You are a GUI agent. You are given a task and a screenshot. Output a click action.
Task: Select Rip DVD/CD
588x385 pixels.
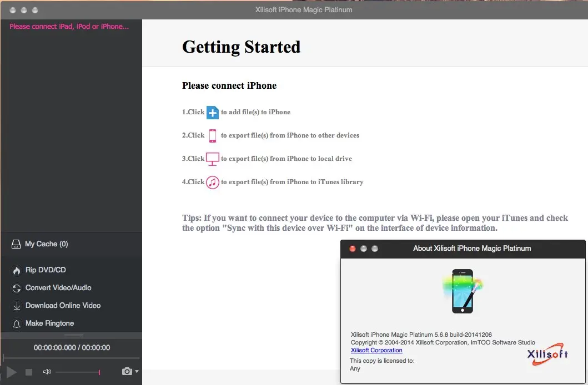click(46, 270)
